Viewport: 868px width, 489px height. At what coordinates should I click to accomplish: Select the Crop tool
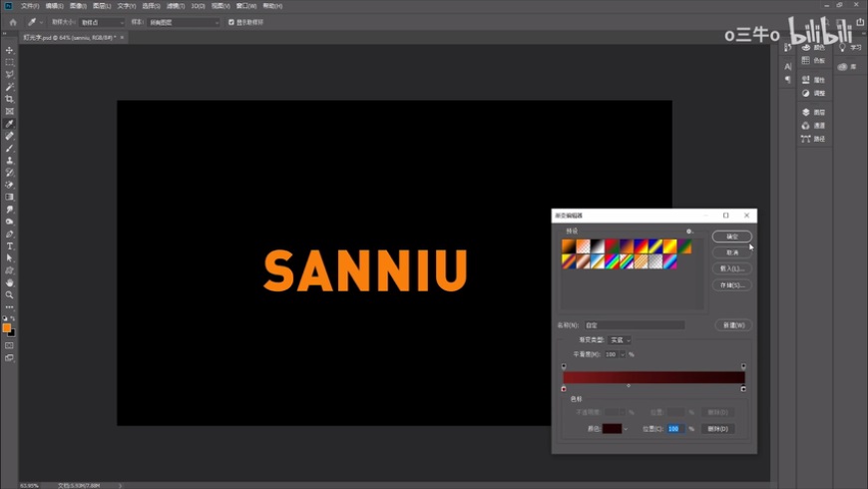click(x=10, y=99)
